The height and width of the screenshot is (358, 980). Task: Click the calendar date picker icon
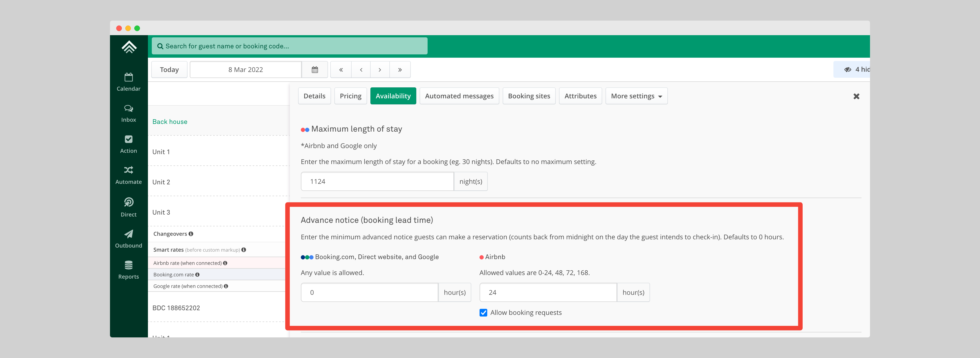coord(315,70)
